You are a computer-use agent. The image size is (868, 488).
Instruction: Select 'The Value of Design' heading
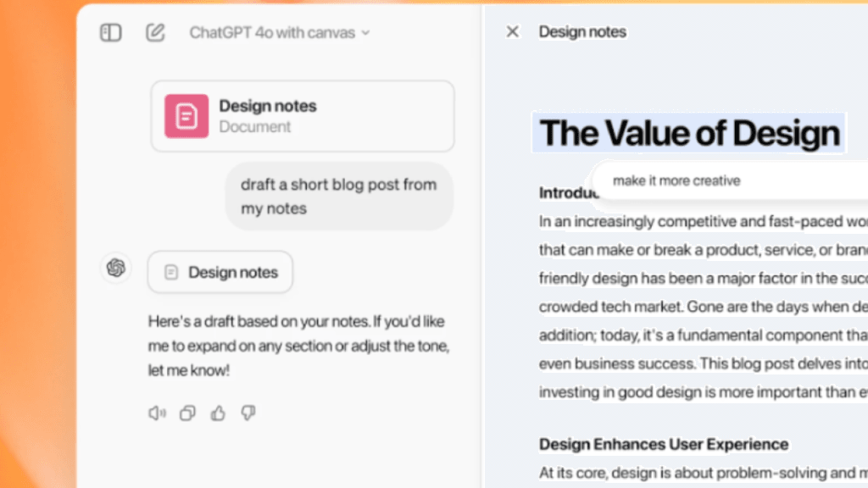[x=688, y=133]
